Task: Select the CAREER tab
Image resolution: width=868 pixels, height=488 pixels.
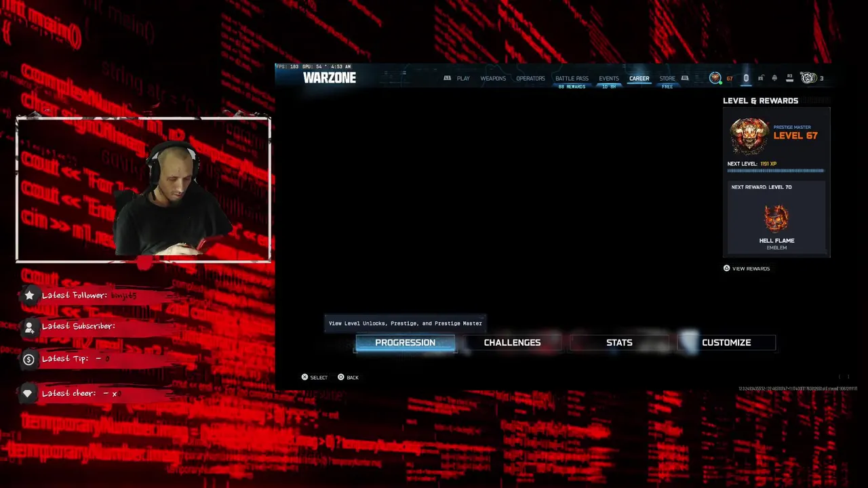Action: coord(639,79)
